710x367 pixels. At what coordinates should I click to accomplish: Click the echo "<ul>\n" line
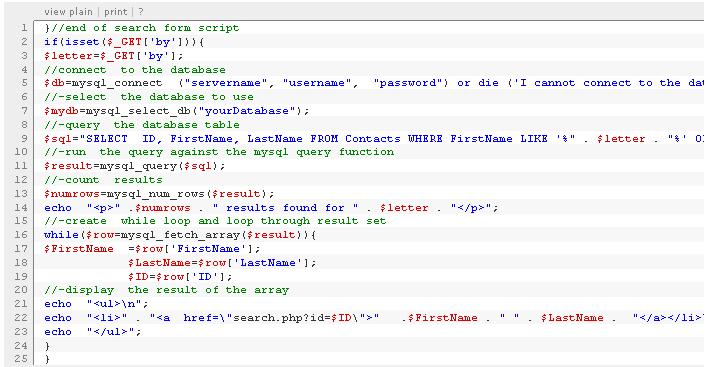point(96,304)
